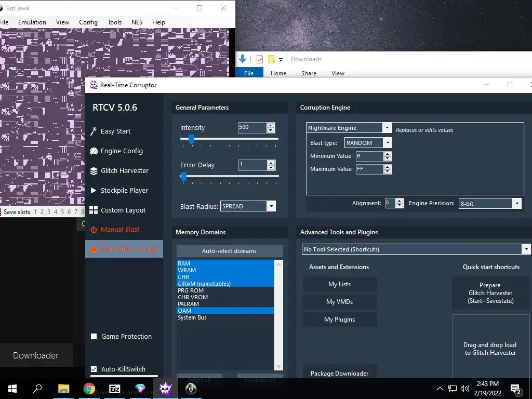Screen dimensions: 532x399
Task: Open BizHawk Tools menu
Action: [x=114, y=22]
